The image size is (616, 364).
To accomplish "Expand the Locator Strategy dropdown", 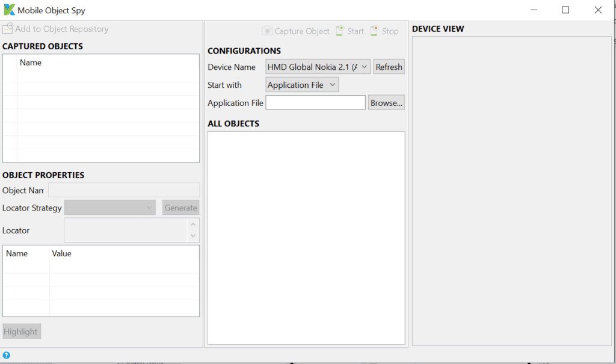I will 110,208.
